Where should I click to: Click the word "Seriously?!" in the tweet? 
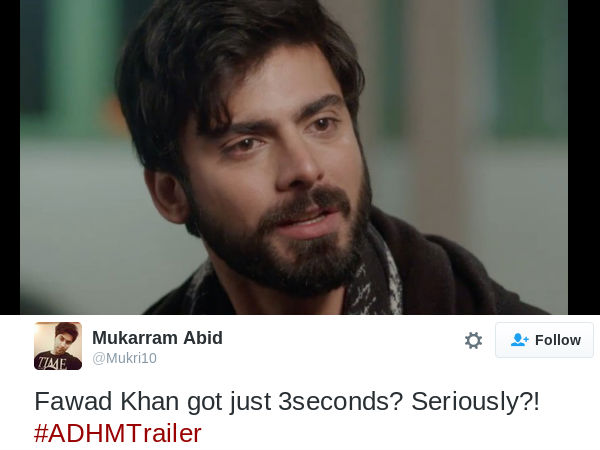(475, 402)
